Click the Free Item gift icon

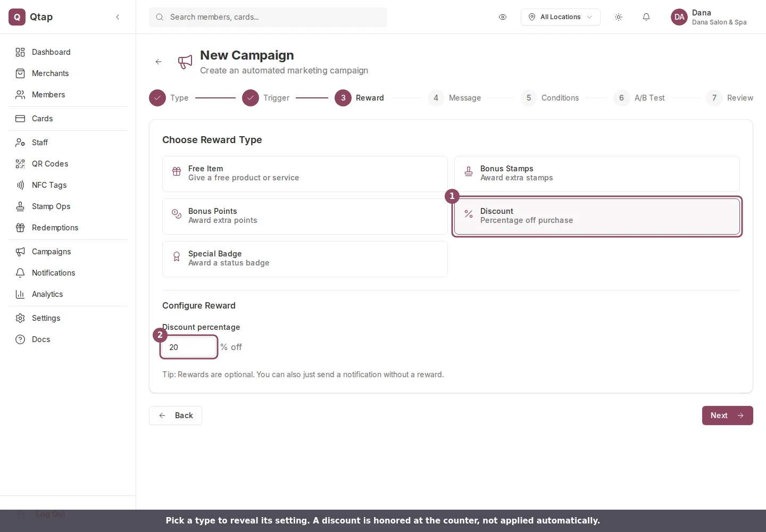pos(177,171)
